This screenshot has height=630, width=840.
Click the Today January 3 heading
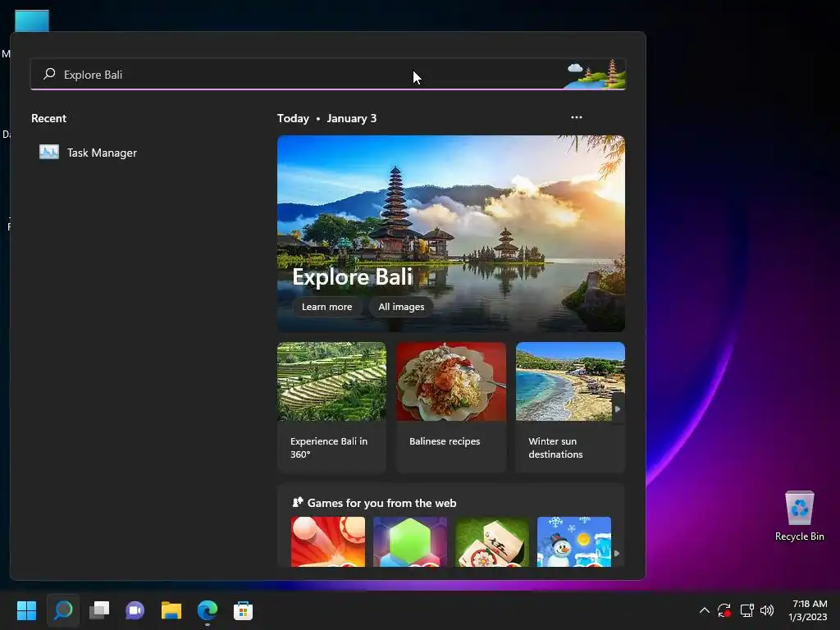(326, 118)
